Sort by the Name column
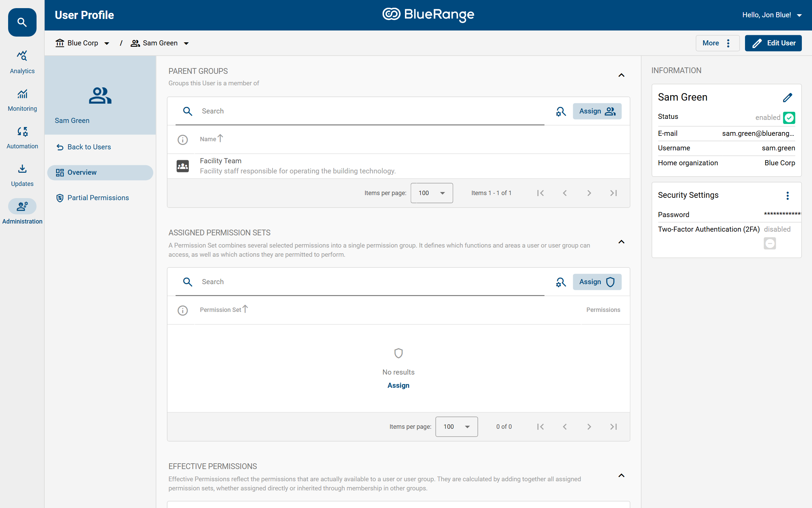Screen dimensions: 812x508 point(211,139)
